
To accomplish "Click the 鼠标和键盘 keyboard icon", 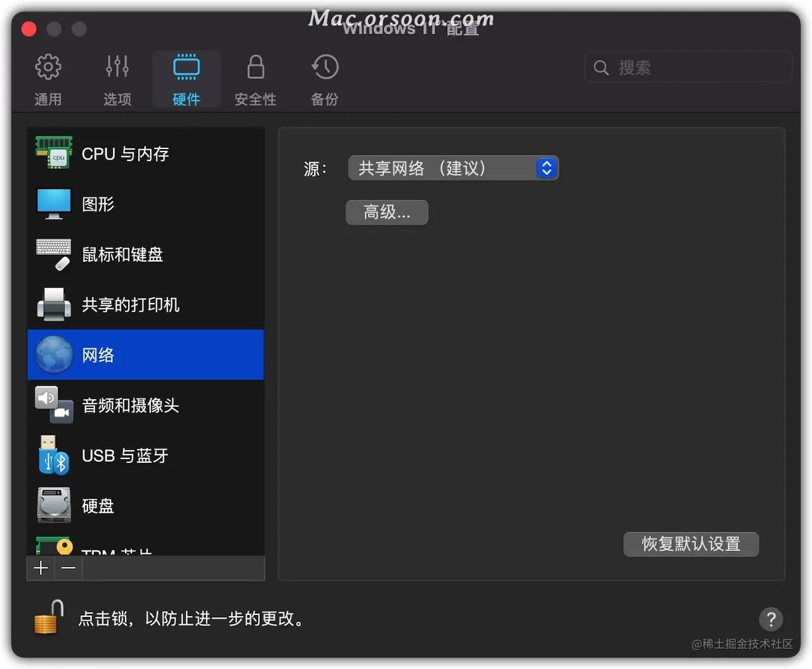I will click(x=54, y=254).
